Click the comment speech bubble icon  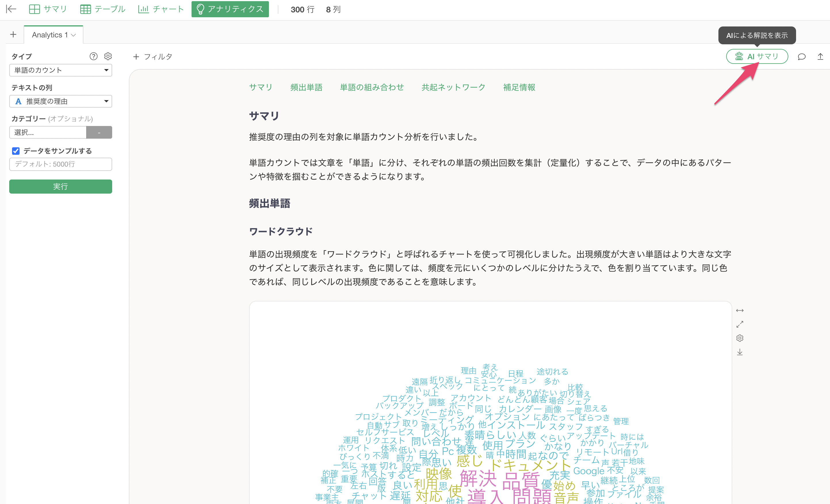pos(801,57)
